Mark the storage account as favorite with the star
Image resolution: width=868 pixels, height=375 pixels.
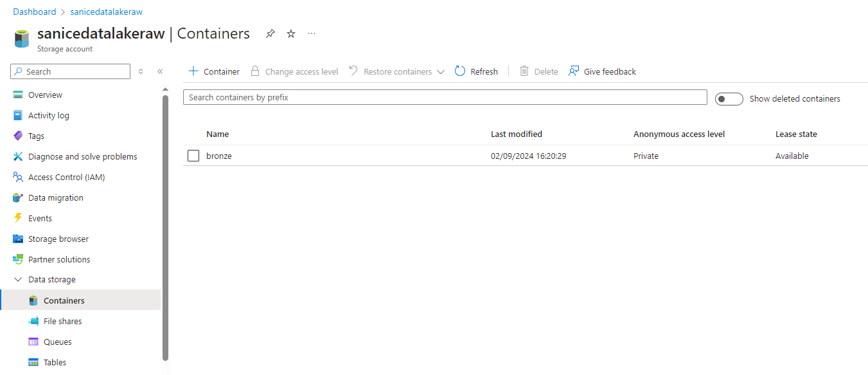pos(291,34)
